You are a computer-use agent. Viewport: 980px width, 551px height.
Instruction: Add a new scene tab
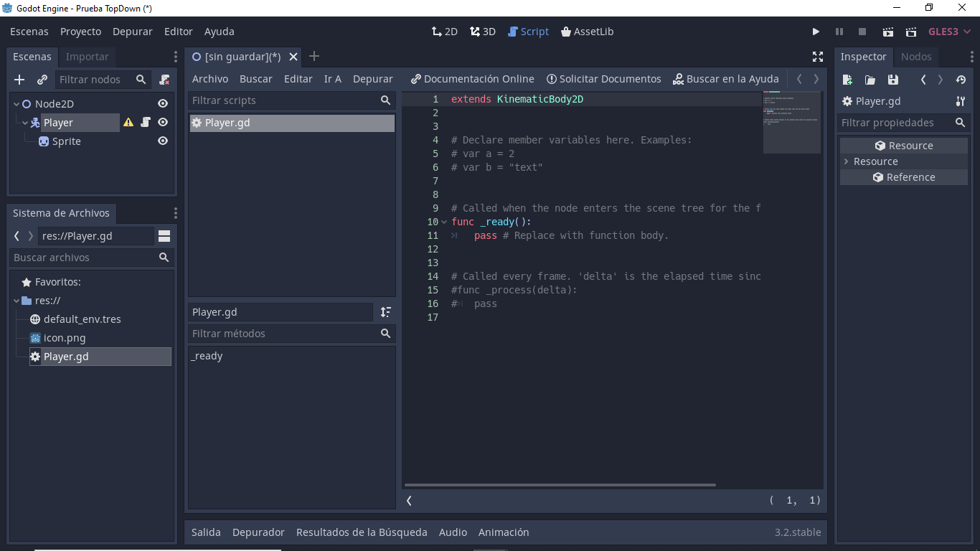(x=314, y=57)
